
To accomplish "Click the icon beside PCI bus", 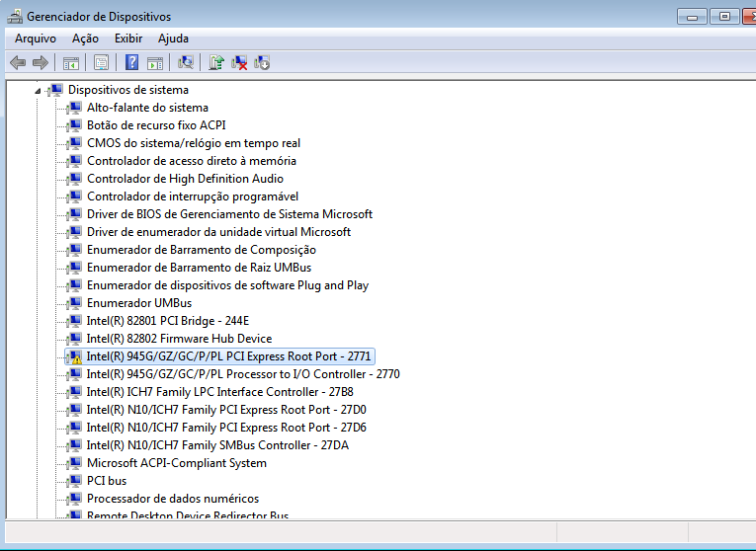I will [74, 481].
